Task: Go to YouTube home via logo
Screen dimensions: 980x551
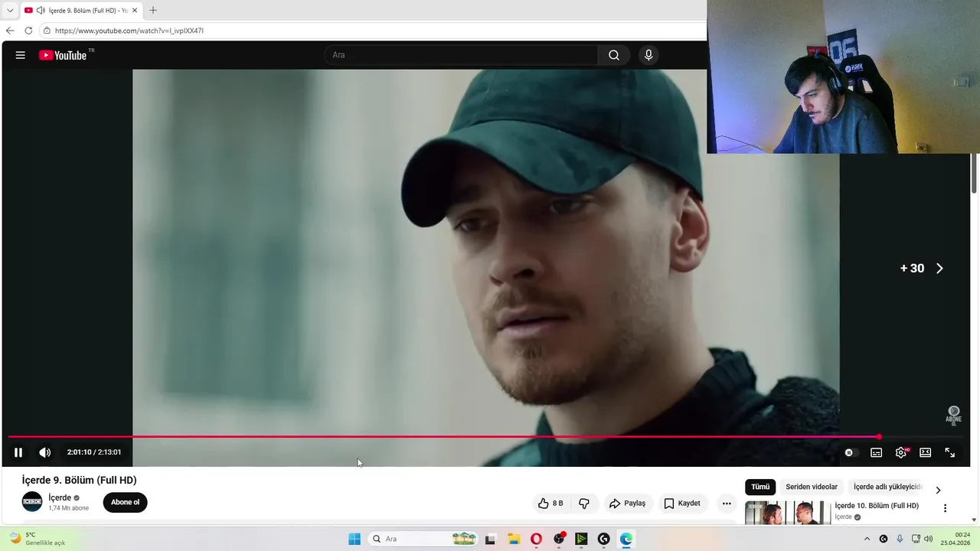Action: tap(63, 55)
